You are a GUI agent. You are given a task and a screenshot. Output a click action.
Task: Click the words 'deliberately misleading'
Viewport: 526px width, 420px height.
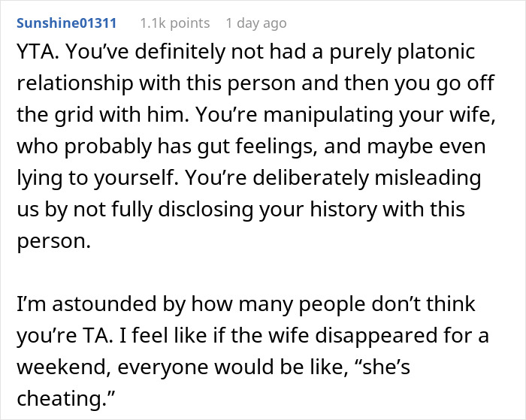point(367,178)
